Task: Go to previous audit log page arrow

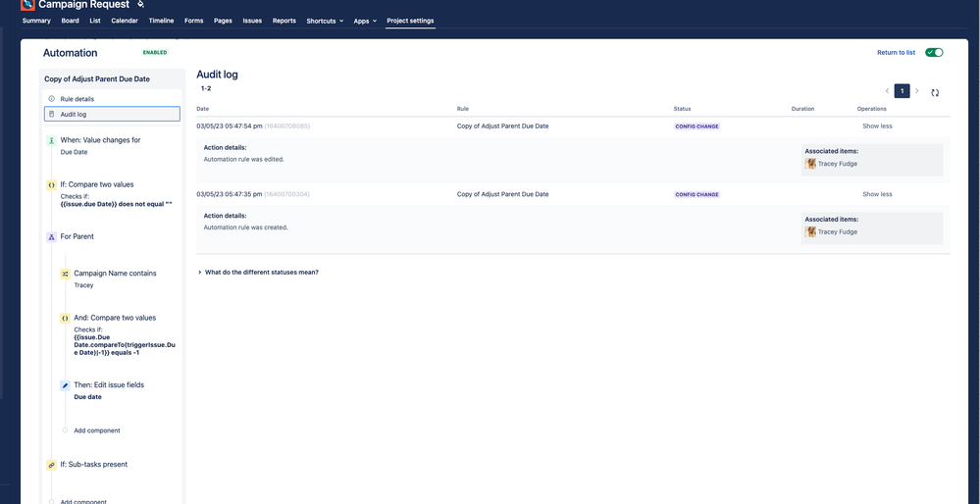Action: (887, 91)
